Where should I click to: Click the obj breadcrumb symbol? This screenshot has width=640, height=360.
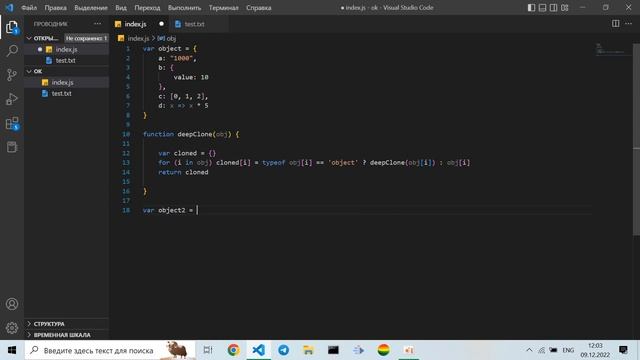click(x=167, y=38)
